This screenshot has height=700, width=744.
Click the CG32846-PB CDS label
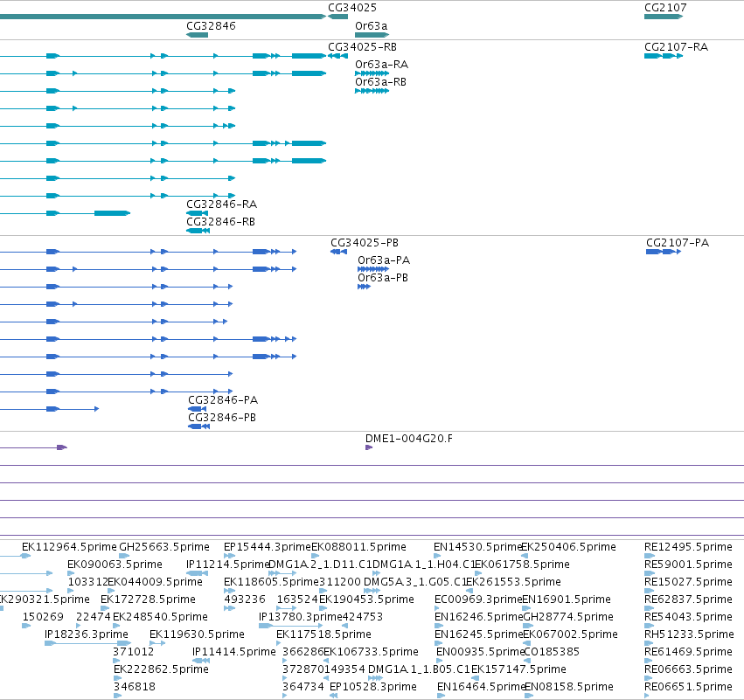point(222,418)
